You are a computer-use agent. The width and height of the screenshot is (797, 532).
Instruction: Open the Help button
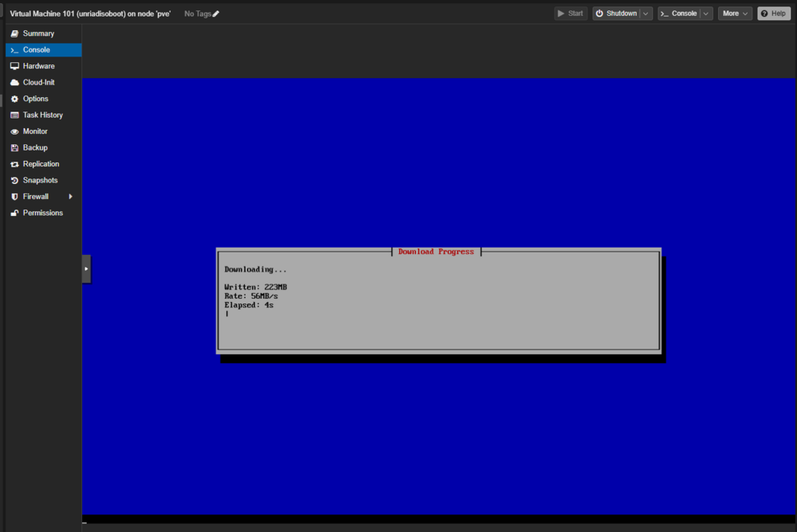(x=774, y=14)
